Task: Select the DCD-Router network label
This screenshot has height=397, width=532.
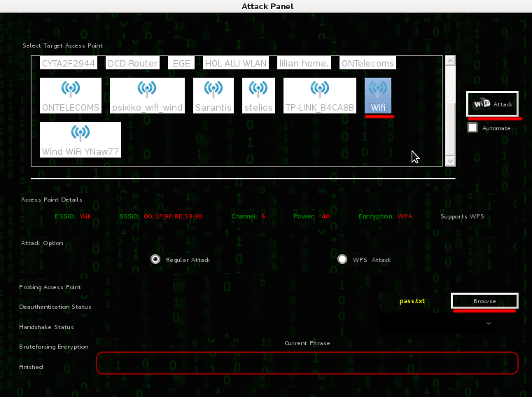Action: tap(133, 63)
